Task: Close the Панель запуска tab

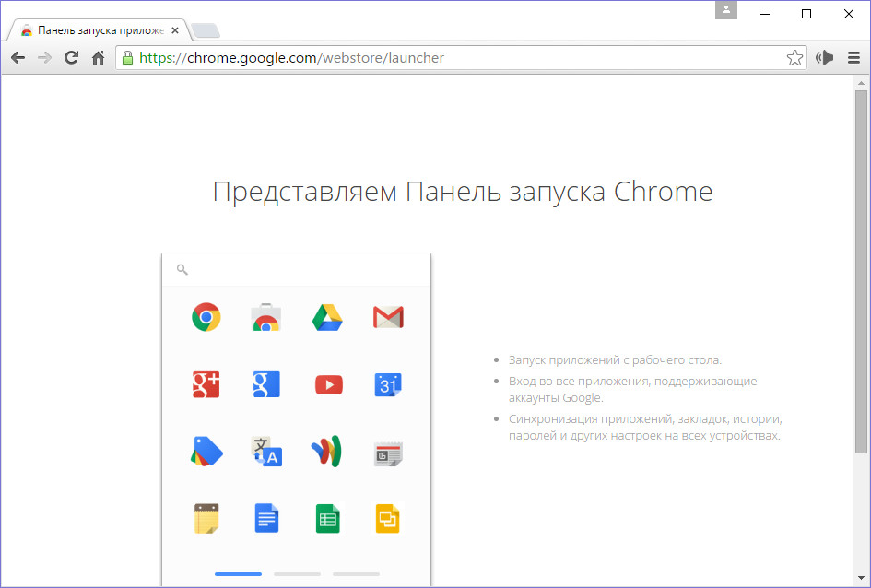Action: (x=175, y=30)
